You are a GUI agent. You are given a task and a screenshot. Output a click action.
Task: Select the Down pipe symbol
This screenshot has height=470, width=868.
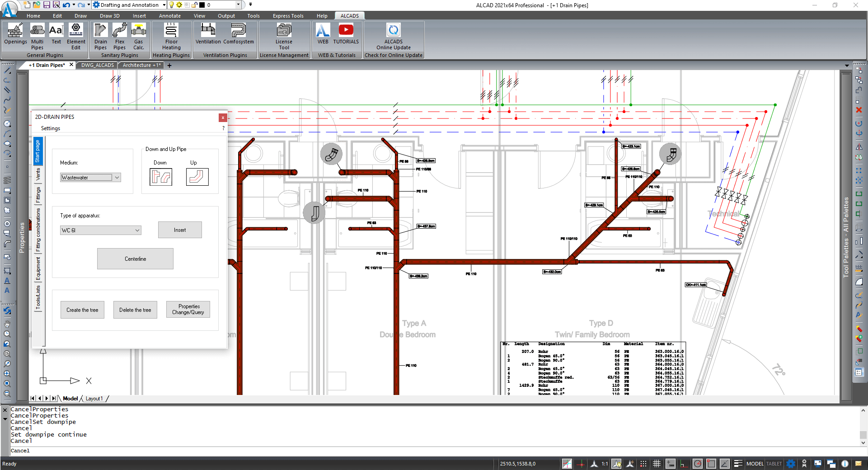tap(161, 177)
